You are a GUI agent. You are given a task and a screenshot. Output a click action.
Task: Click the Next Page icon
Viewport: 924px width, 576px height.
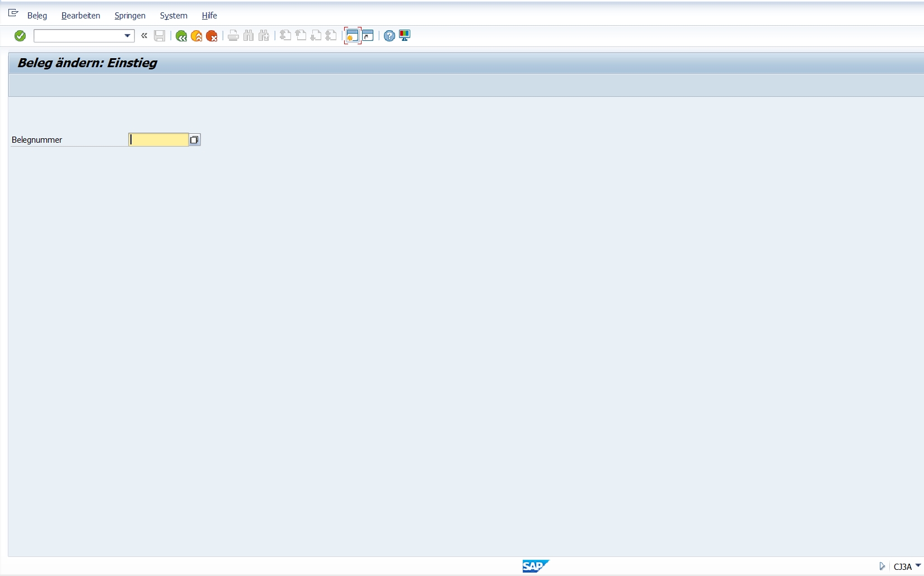pos(316,36)
